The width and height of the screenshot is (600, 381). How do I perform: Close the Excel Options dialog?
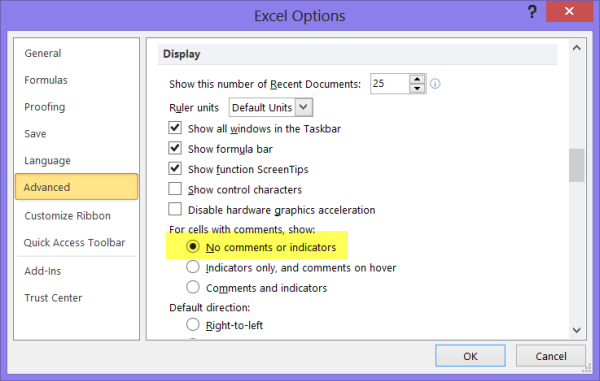(569, 11)
